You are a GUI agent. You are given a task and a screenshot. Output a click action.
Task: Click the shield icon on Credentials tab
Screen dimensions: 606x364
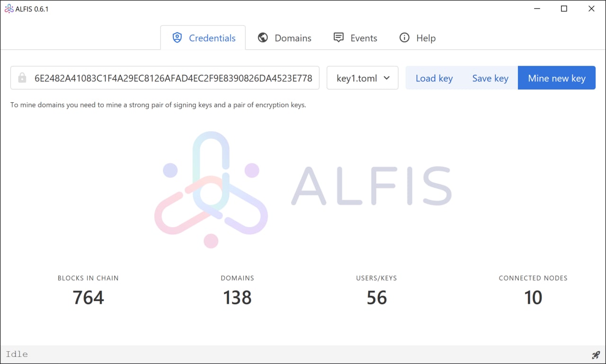pyautogui.click(x=177, y=38)
